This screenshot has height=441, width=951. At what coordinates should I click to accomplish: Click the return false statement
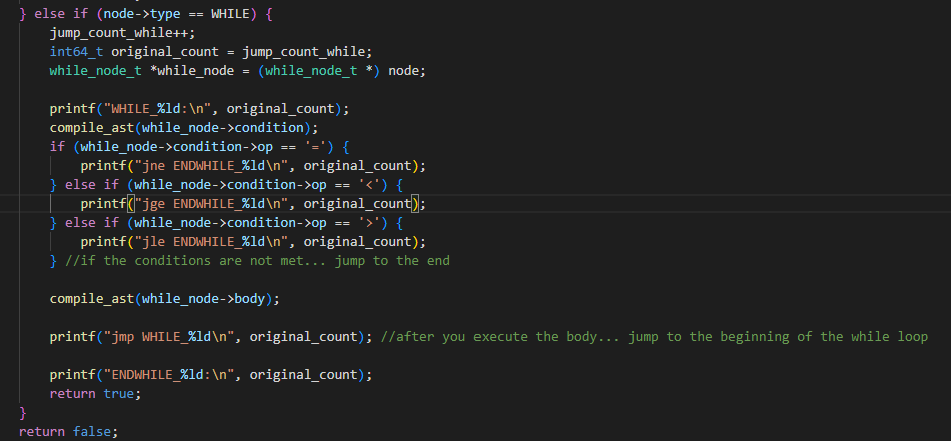pos(67,432)
